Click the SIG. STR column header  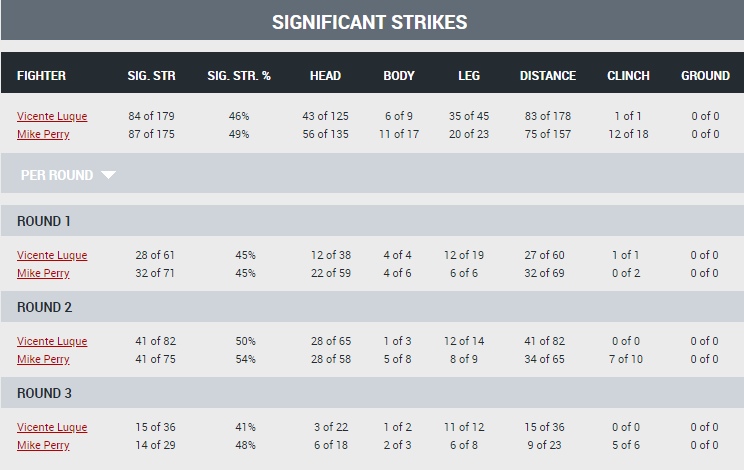pos(151,76)
